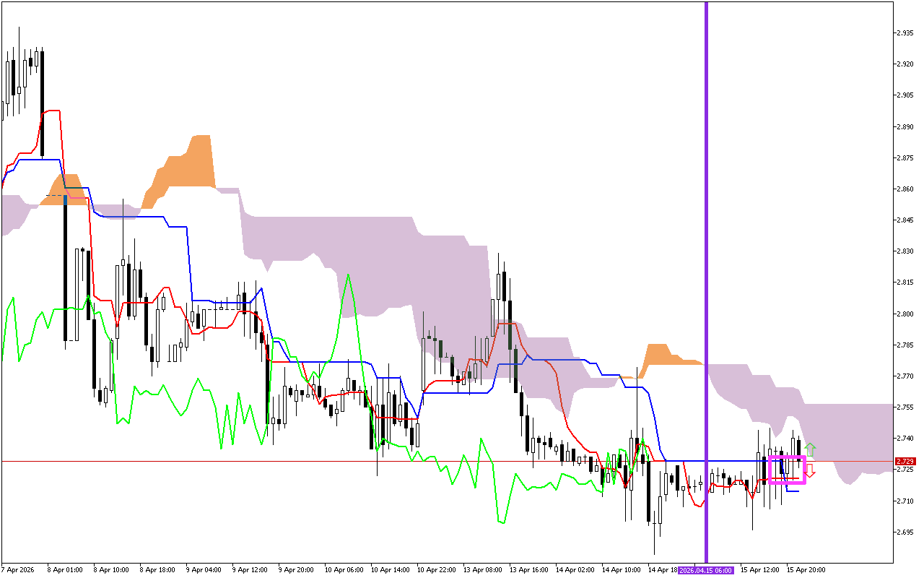This screenshot has width=924, height=578.
Task: Click the 2.695 price axis label
Action: [x=904, y=532]
